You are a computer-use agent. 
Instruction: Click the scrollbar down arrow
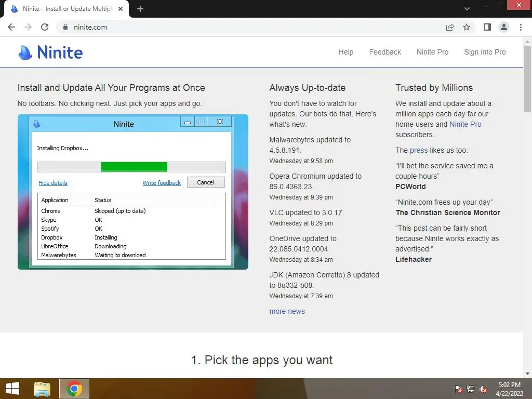point(527,374)
